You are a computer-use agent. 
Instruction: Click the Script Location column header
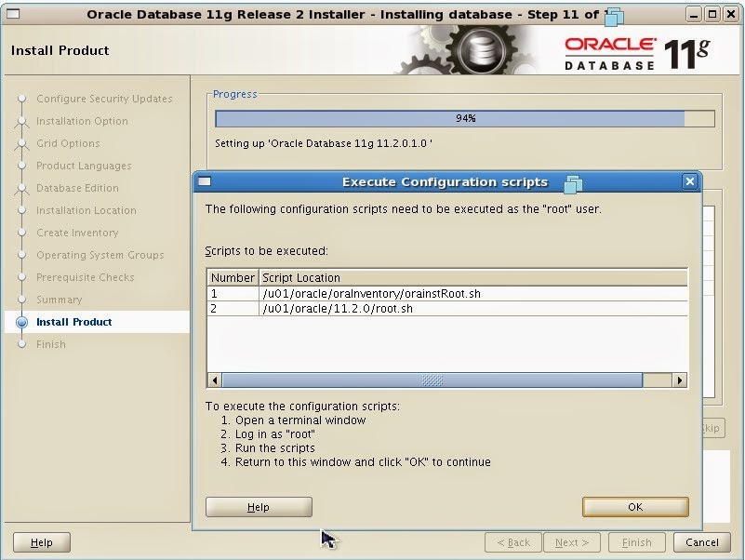point(473,277)
